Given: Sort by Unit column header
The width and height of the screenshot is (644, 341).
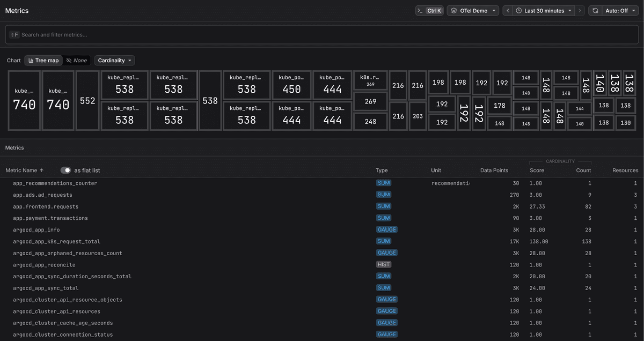Looking at the screenshot, I should [436, 170].
